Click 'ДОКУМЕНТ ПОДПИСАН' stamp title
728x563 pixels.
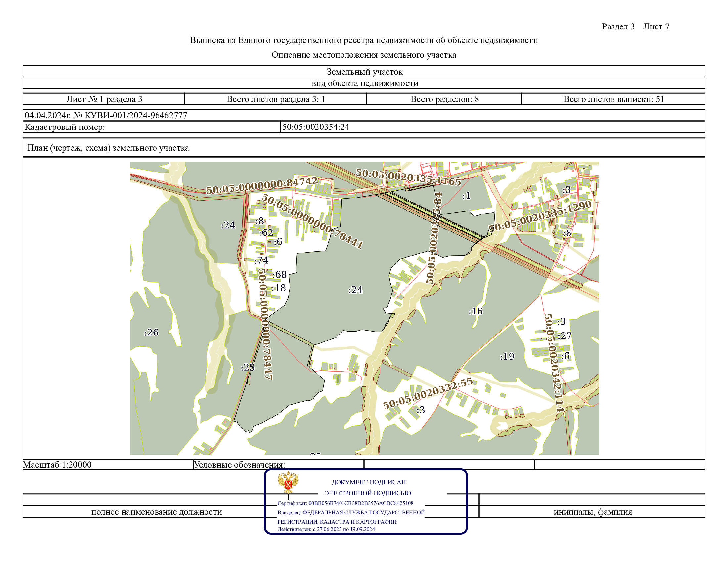[368, 482]
